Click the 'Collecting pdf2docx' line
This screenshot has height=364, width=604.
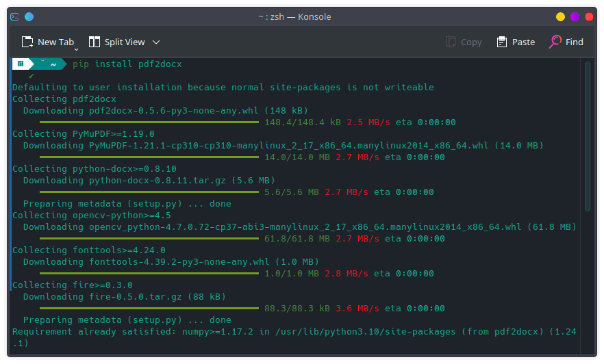(64, 99)
